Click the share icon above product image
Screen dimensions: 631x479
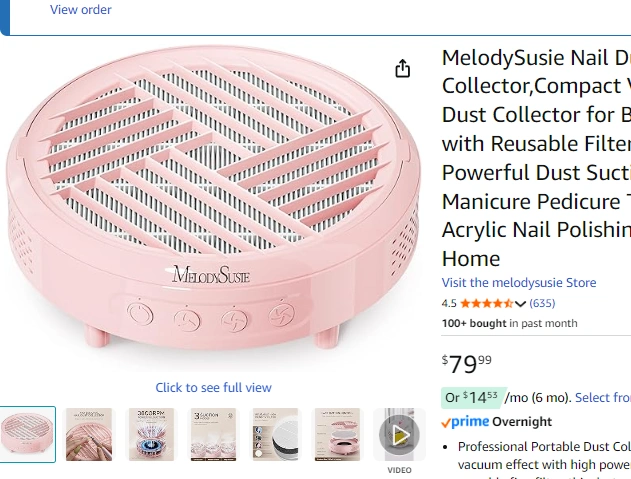(x=402, y=68)
